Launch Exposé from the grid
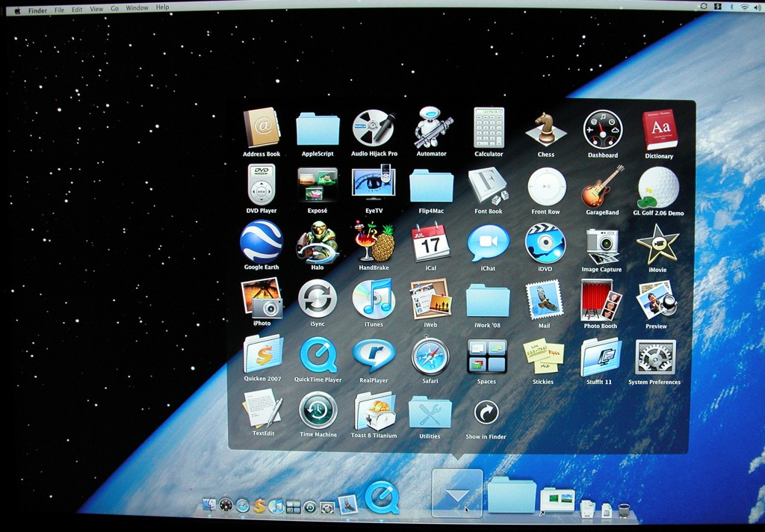 [318, 185]
